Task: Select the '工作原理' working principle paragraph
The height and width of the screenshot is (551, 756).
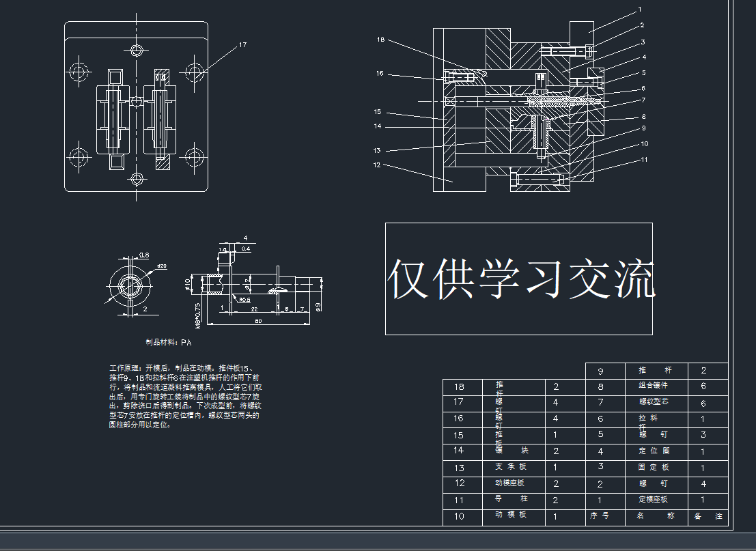Action: pyautogui.click(x=184, y=395)
